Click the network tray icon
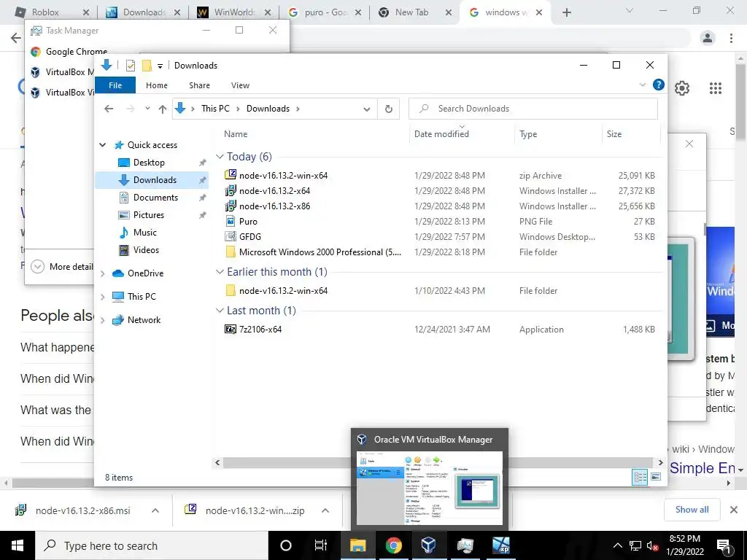The height and width of the screenshot is (560, 747). (x=635, y=545)
